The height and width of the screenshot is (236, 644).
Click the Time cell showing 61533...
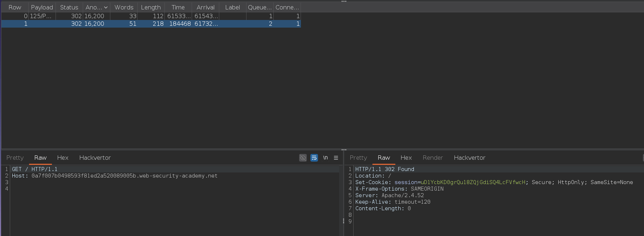point(178,16)
